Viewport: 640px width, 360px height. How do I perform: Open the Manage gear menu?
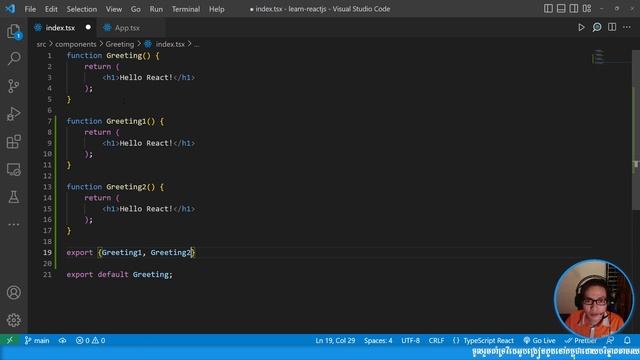[x=14, y=320]
